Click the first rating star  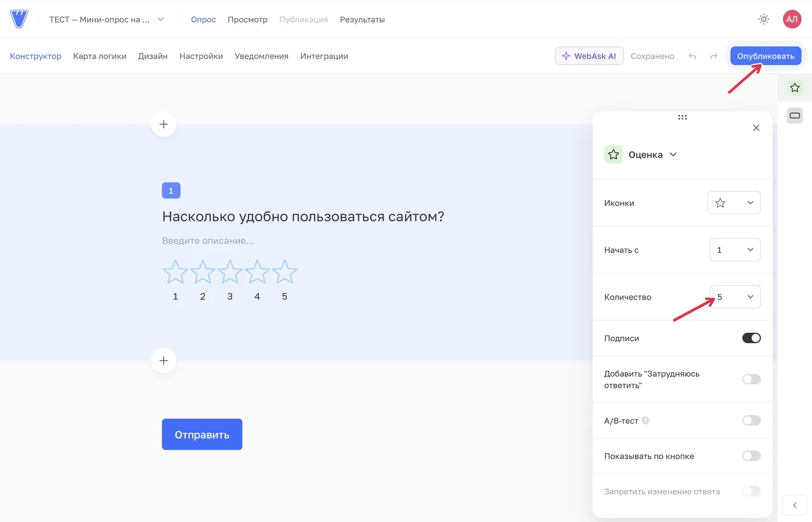point(175,272)
